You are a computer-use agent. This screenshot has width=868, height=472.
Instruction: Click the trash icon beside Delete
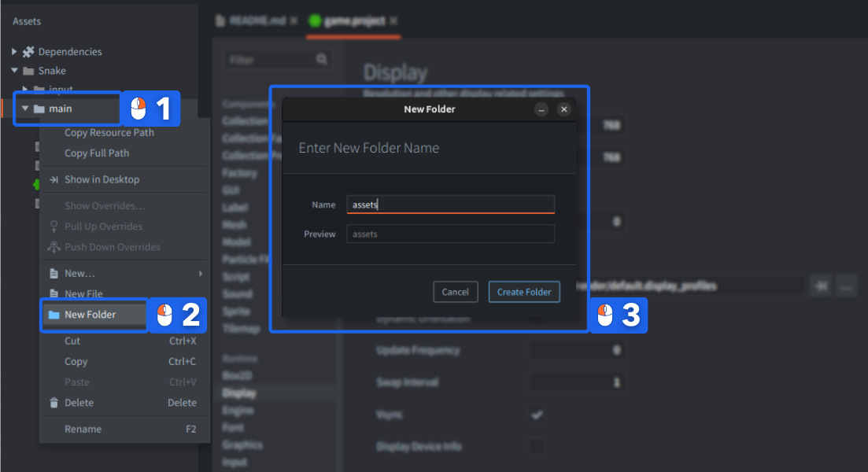tap(52, 402)
